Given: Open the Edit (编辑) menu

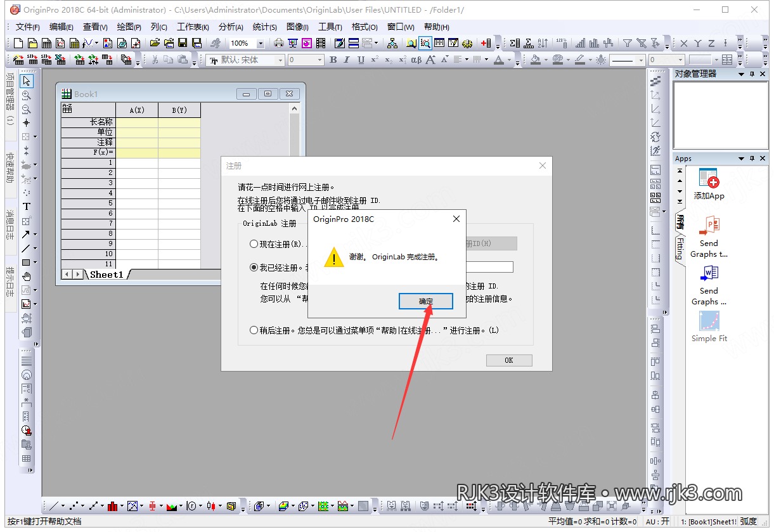Looking at the screenshot, I should point(61,27).
